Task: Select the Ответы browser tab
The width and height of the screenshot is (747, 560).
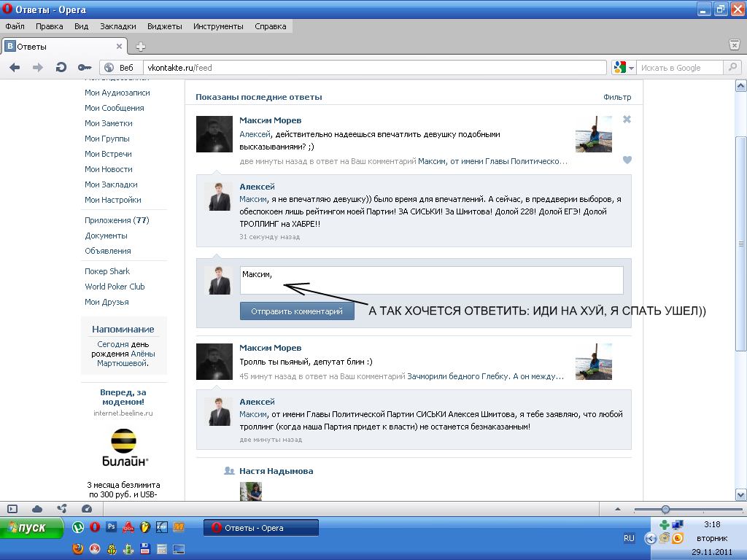Action: (x=64, y=46)
